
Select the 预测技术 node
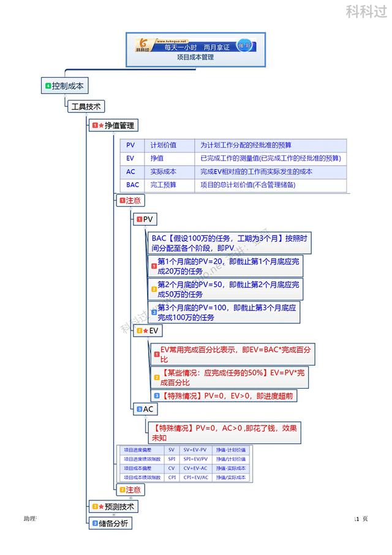tap(113, 507)
